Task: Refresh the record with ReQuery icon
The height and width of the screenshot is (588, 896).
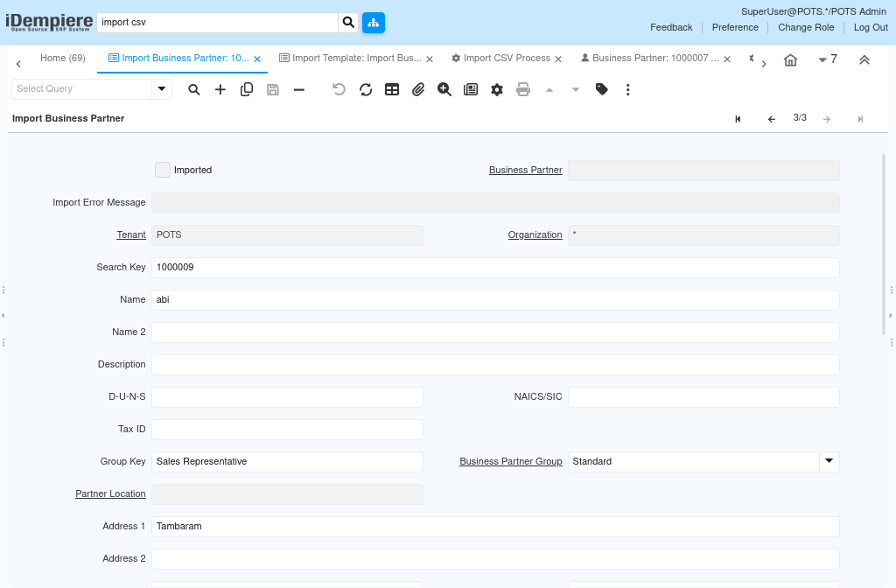Action: pyautogui.click(x=366, y=90)
